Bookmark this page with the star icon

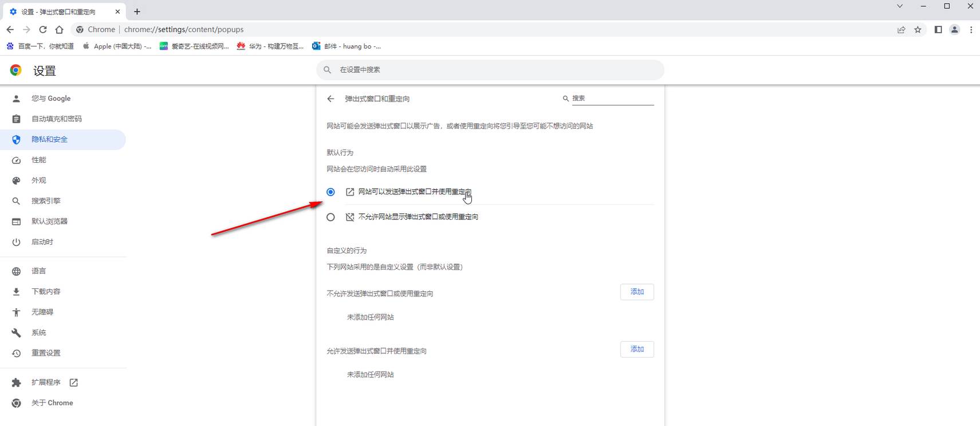(918, 29)
